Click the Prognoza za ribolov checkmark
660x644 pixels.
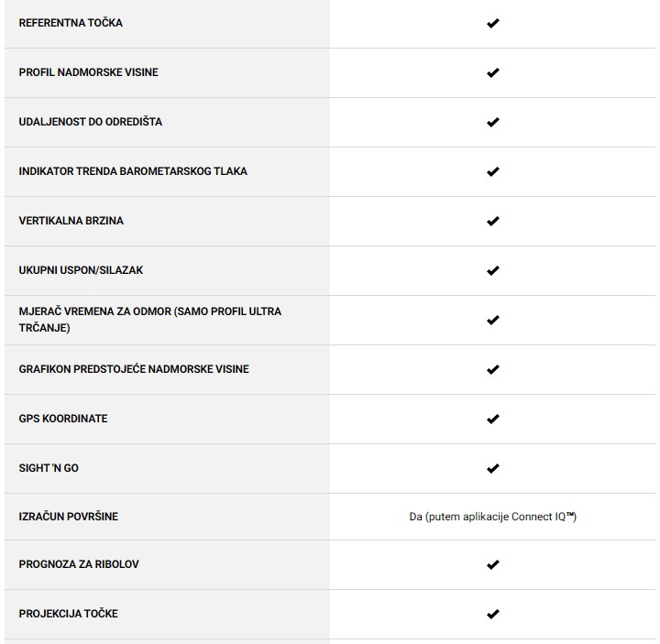pyautogui.click(x=492, y=565)
